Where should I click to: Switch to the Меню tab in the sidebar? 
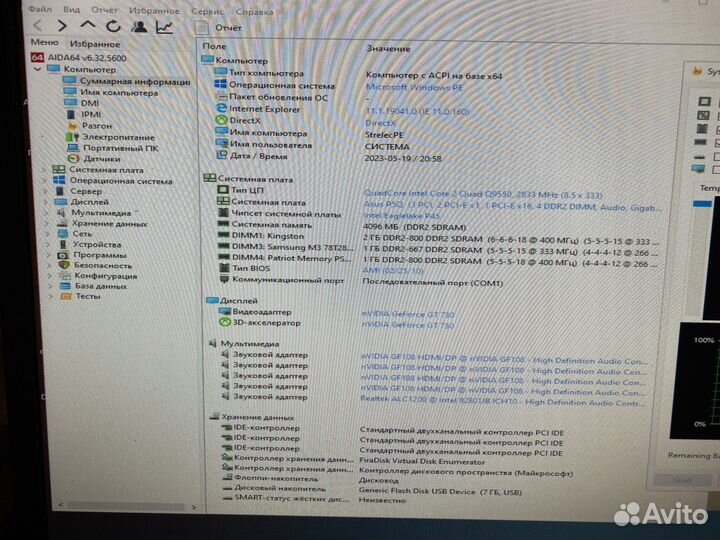[x=45, y=42]
